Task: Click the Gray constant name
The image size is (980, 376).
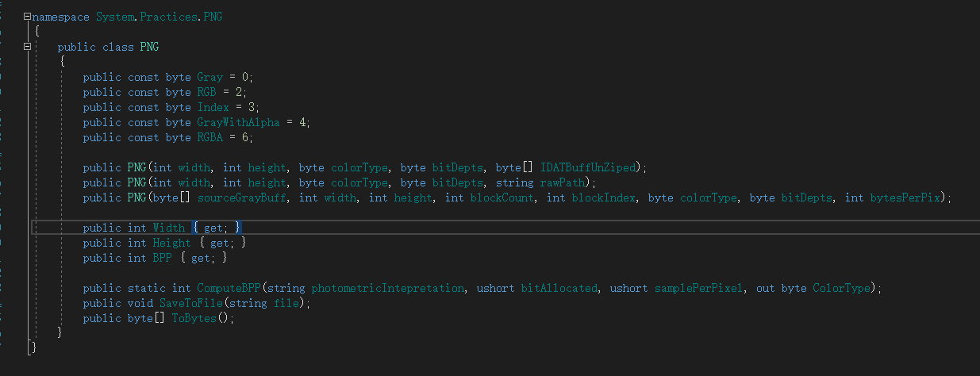Action: click(x=209, y=77)
